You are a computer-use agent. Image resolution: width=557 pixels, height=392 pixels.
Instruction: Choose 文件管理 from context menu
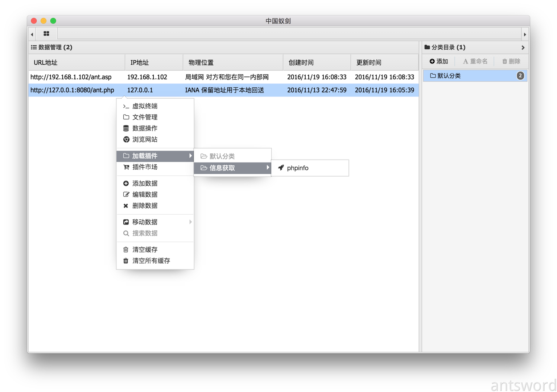(x=145, y=117)
